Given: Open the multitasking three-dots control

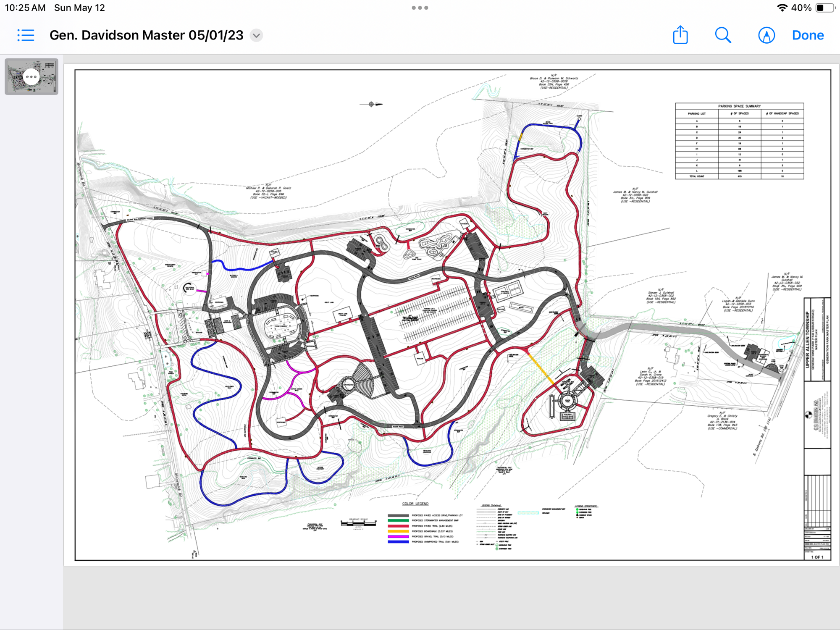Looking at the screenshot, I should tap(420, 8).
